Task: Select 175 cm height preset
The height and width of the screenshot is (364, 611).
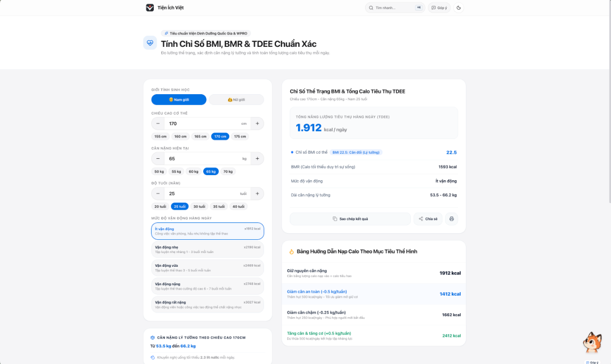Action: click(240, 136)
